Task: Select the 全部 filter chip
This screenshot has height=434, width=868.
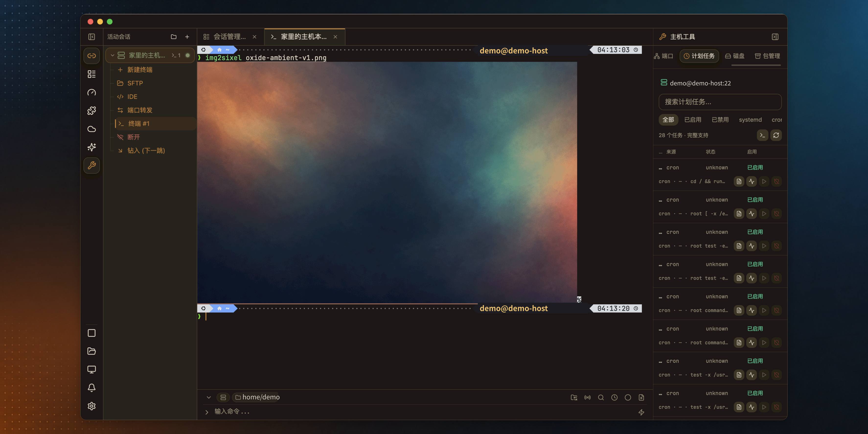Action: coord(668,120)
